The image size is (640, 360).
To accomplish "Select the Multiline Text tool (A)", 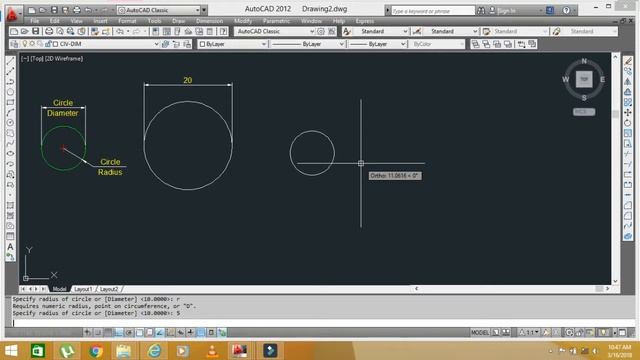I will tap(10, 247).
